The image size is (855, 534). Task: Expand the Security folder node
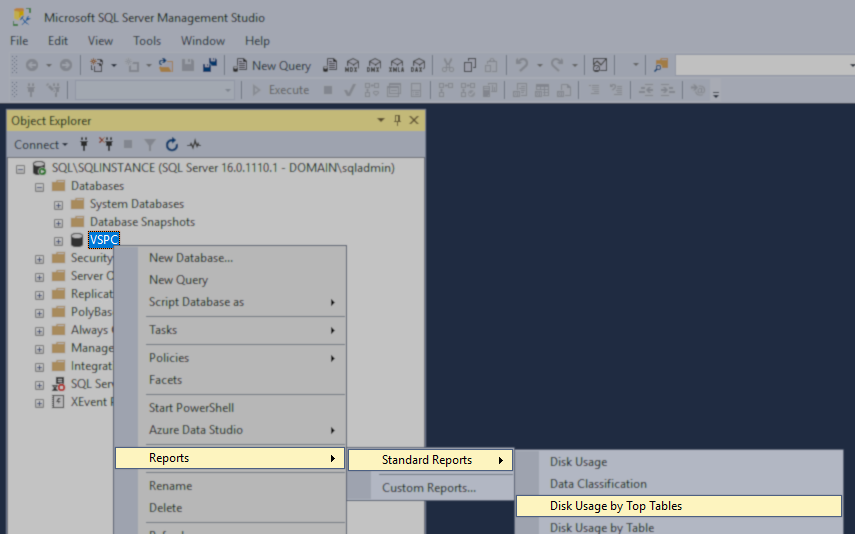[39, 259]
